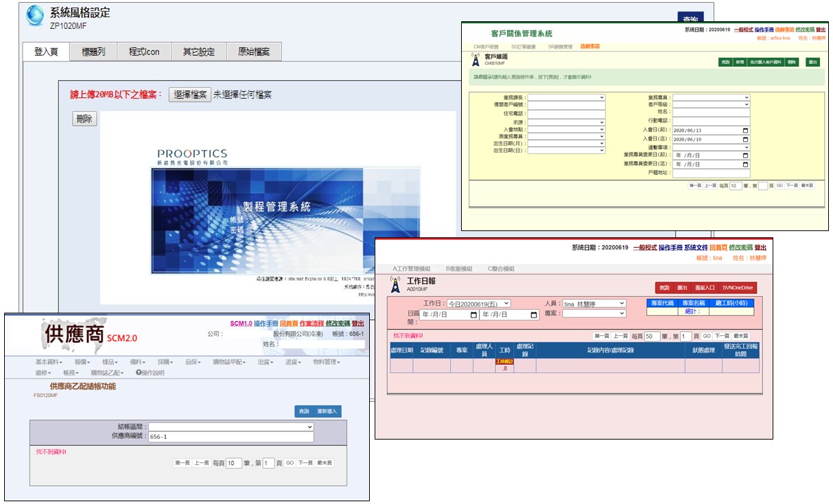Expand the 業務課長 dropdown in customer form

pyautogui.click(x=566, y=97)
